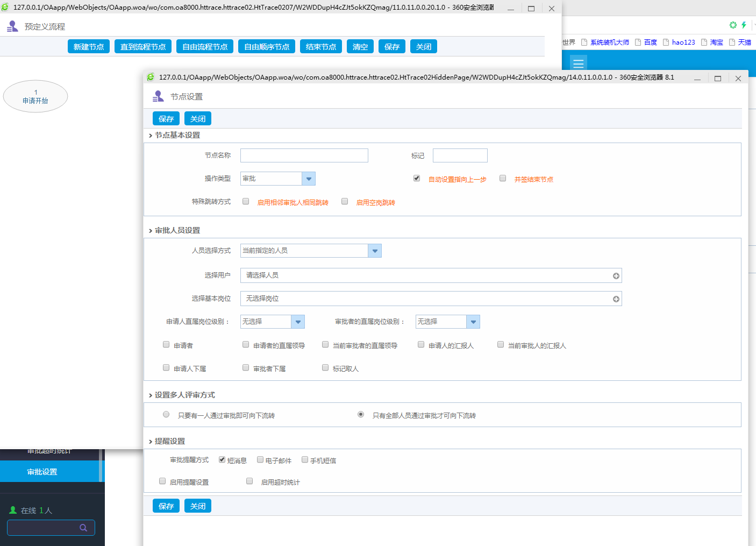This screenshot has height=546, width=756.
Task: Open the 人员选择方式 dropdown
Action: [311, 251]
